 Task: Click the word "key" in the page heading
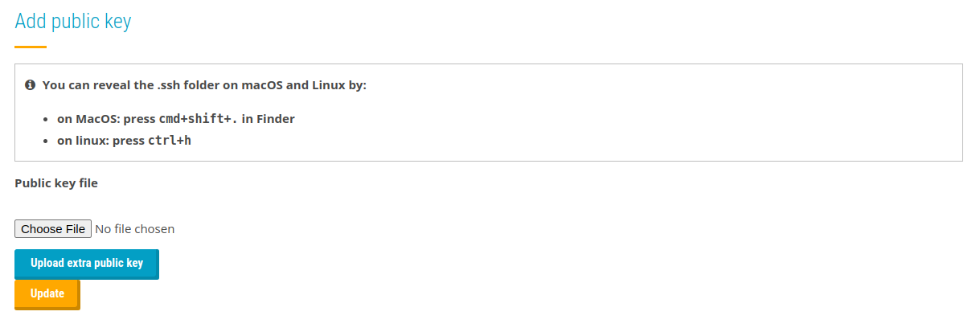pos(117,22)
